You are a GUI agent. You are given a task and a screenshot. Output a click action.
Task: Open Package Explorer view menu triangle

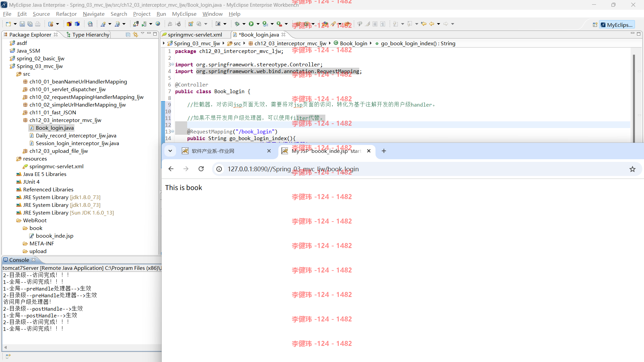[143, 34]
